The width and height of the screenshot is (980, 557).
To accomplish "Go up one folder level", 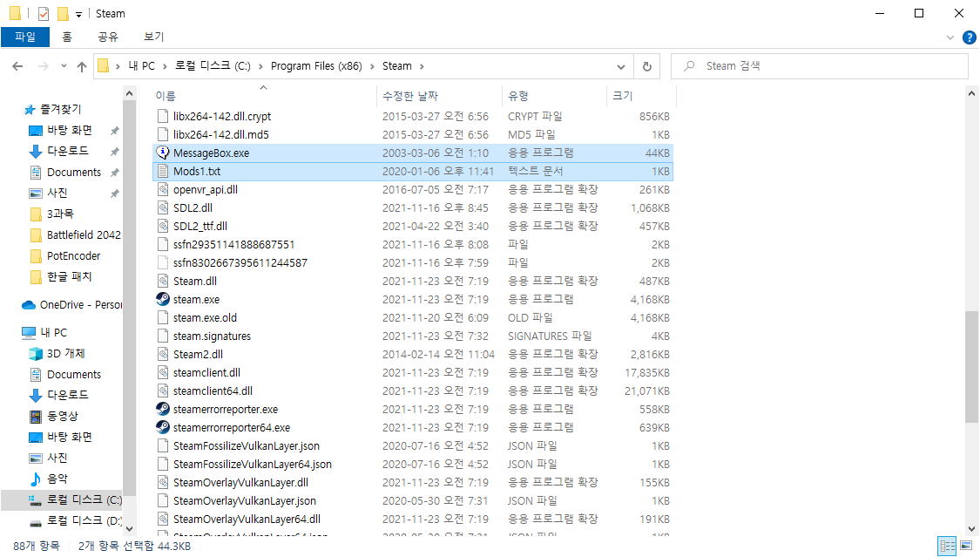I will (x=82, y=66).
